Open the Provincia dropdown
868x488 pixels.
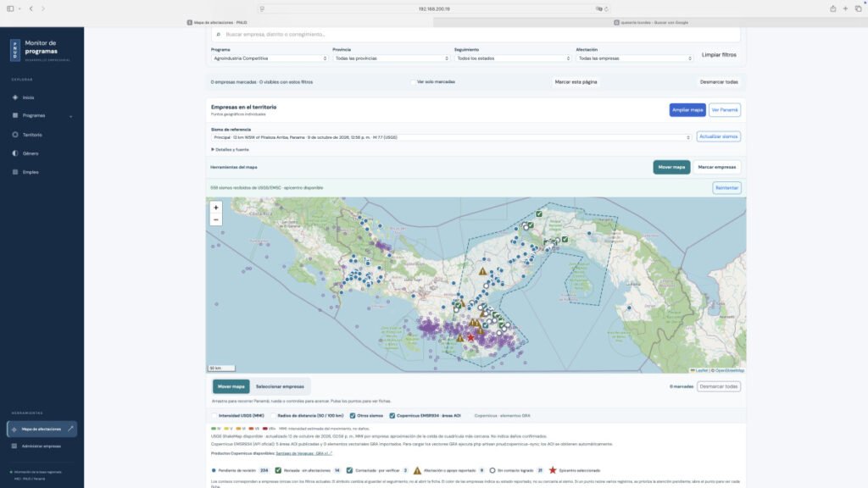(392, 58)
